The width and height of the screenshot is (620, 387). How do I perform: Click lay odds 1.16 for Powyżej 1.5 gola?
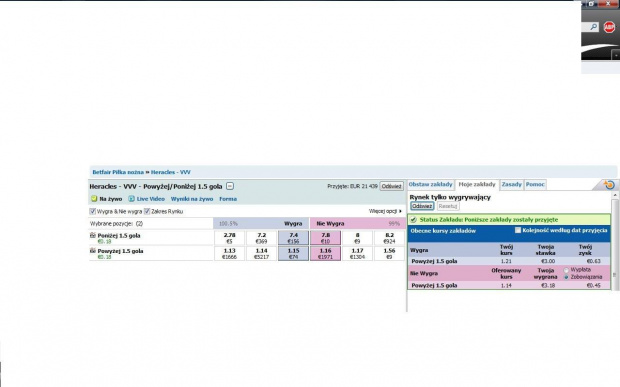tap(325, 253)
